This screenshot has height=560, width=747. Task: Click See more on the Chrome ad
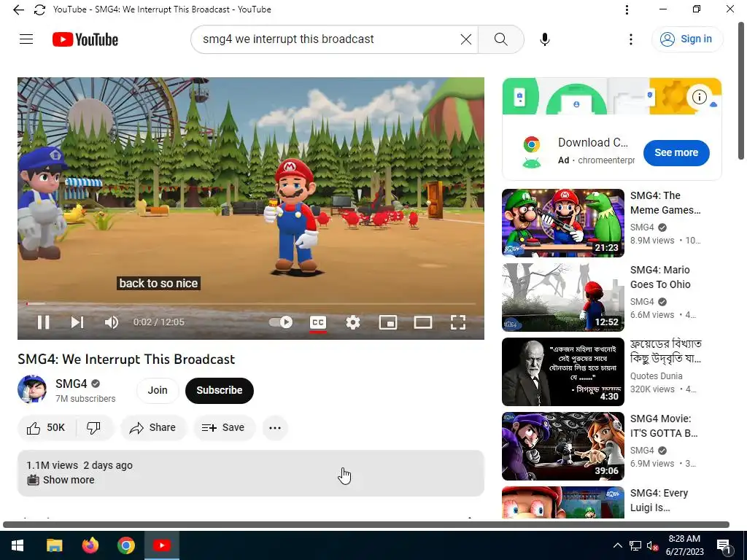pyautogui.click(x=676, y=153)
